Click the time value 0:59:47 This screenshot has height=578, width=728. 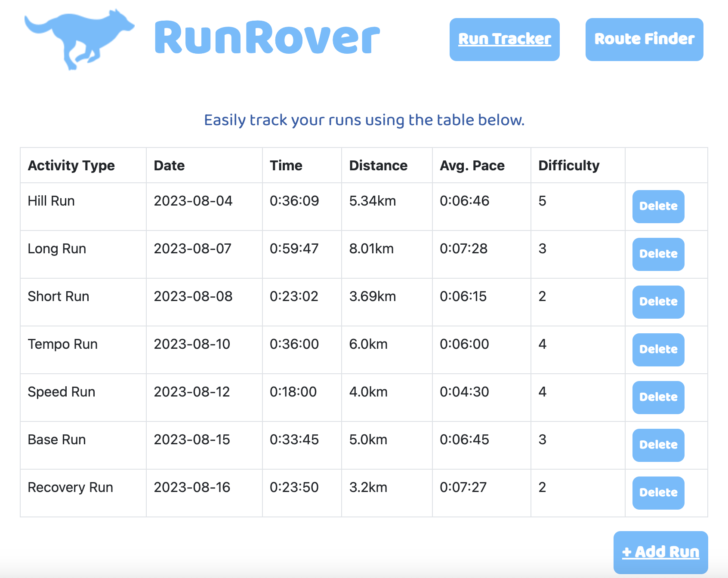[x=294, y=249]
